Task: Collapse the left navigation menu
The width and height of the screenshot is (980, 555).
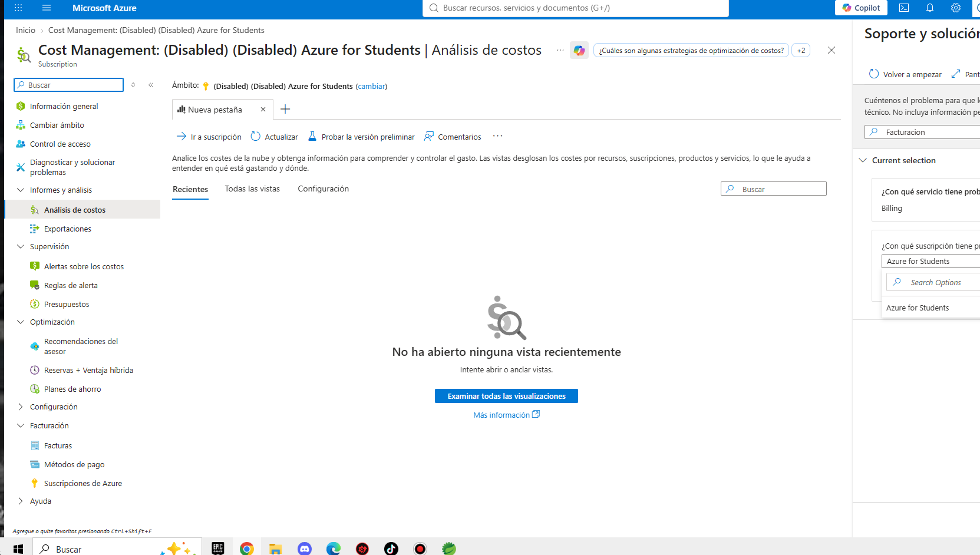Action: (x=151, y=85)
